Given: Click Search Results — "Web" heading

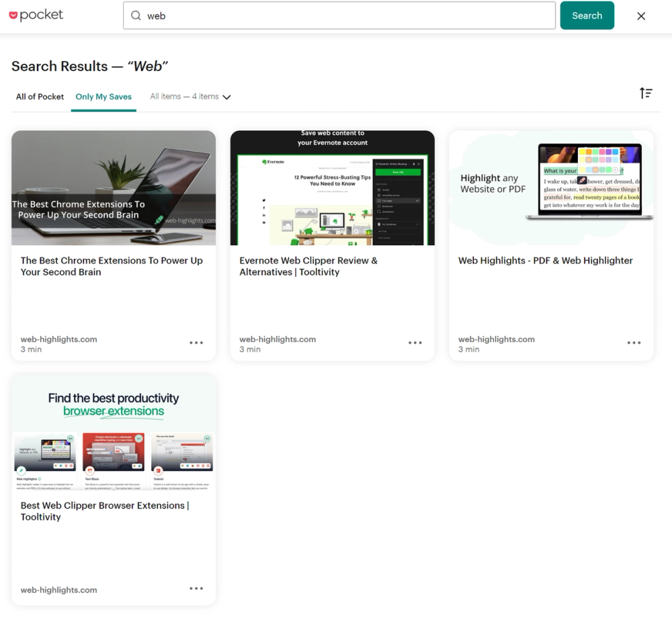Looking at the screenshot, I should click(x=89, y=66).
